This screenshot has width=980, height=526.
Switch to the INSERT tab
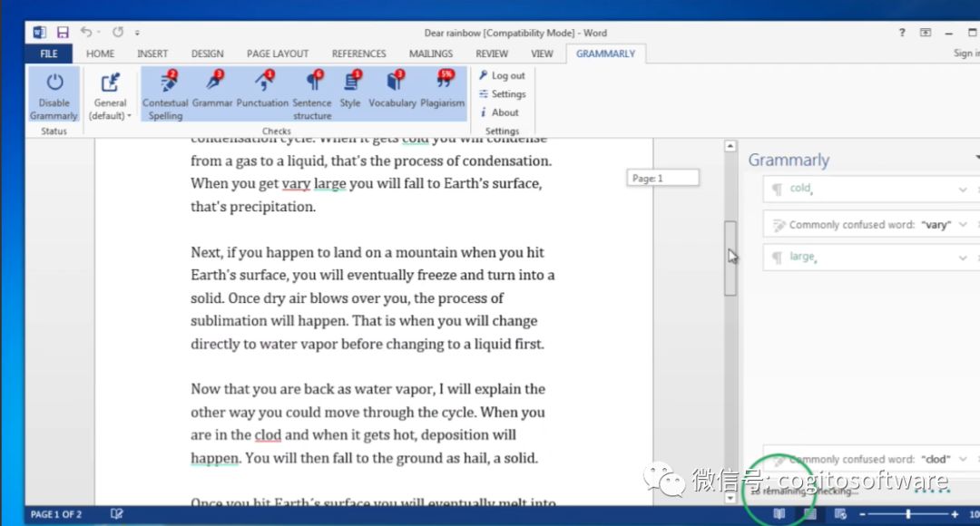[152, 54]
